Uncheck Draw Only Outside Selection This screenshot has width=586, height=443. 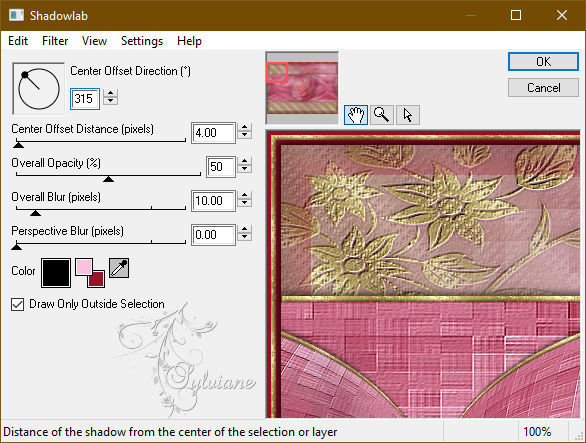[x=18, y=304]
